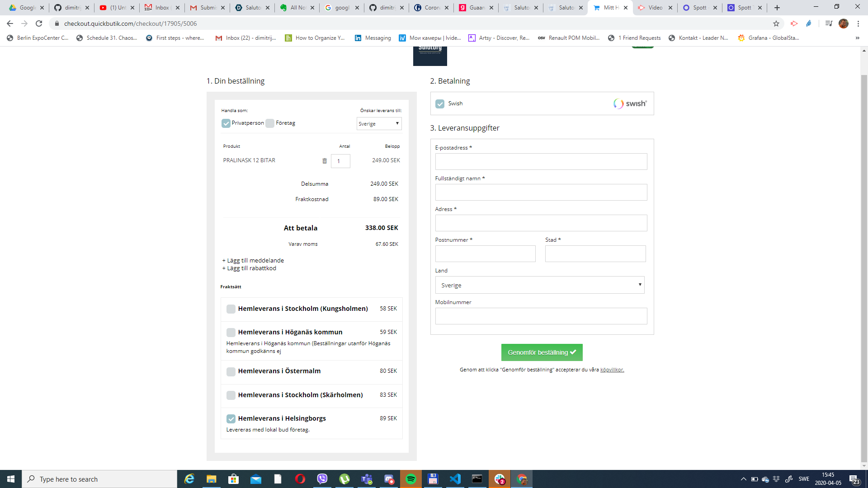The image size is (868, 488).
Task: Open Artsy - Discover bookmark
Action: 499,38
